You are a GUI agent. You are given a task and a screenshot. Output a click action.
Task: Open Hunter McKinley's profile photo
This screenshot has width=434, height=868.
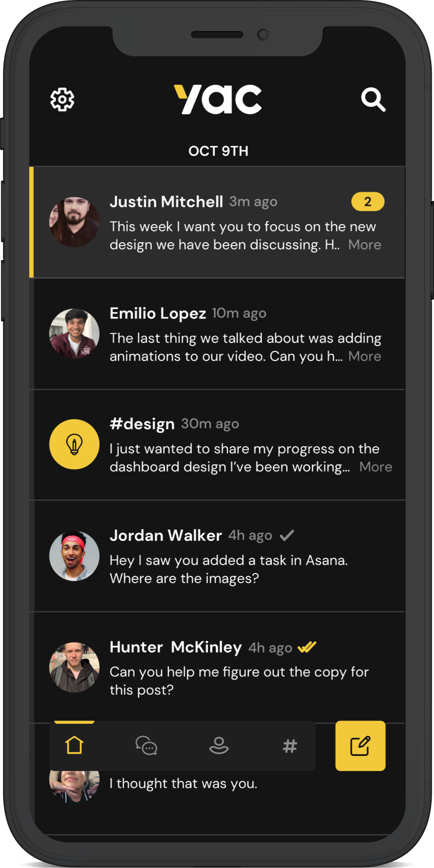click(x=74, y=667)
